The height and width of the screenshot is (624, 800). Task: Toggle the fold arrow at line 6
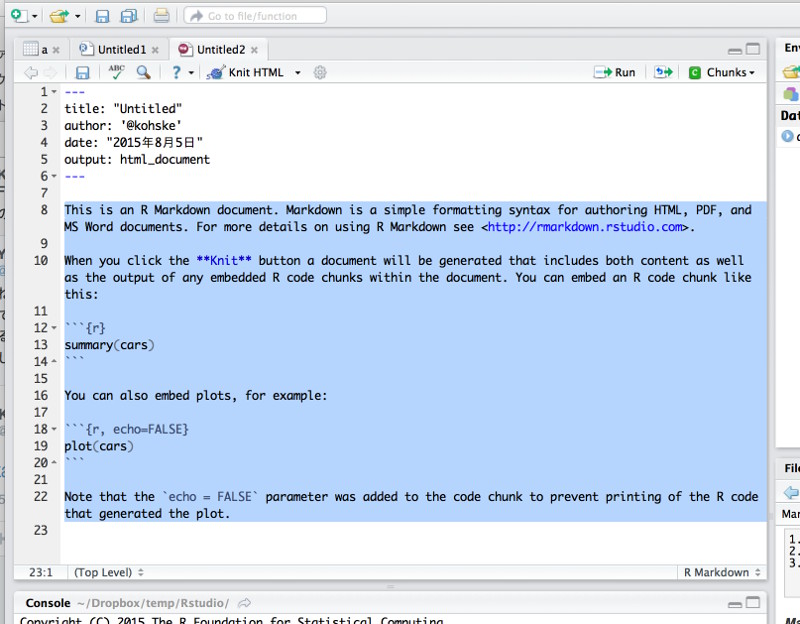pos(54,176)
